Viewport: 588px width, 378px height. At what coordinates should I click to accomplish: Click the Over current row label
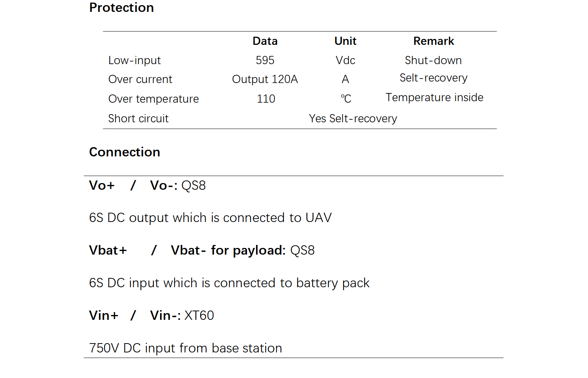(x=140, y=79)
